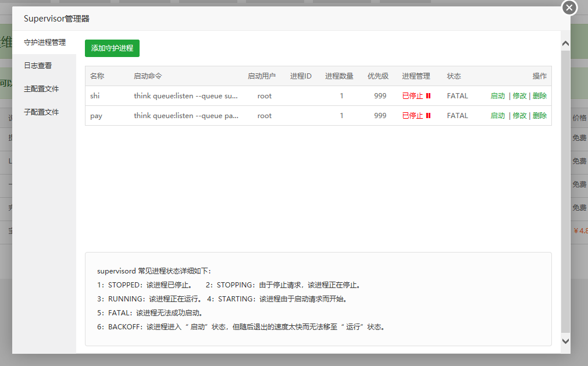Open the 主配置文件 tab
The height and width of the screenshot is (366, 588).
coord(44,89)
